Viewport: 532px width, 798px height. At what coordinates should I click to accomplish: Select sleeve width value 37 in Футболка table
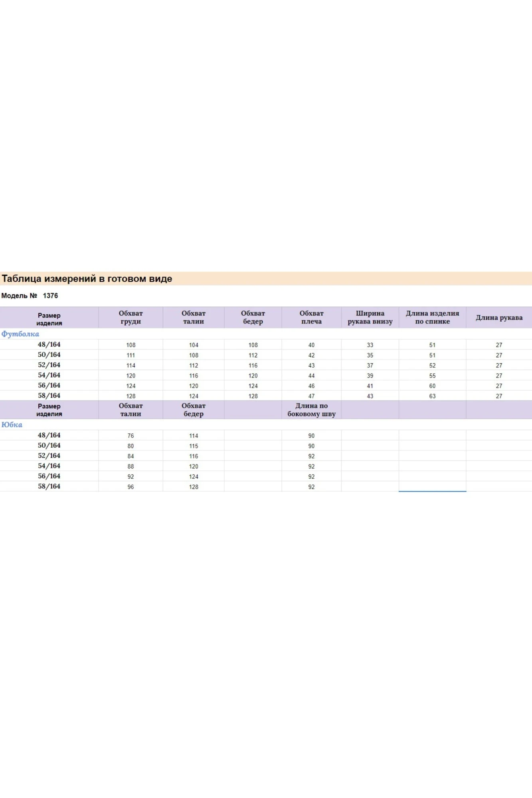click(370, 365)
